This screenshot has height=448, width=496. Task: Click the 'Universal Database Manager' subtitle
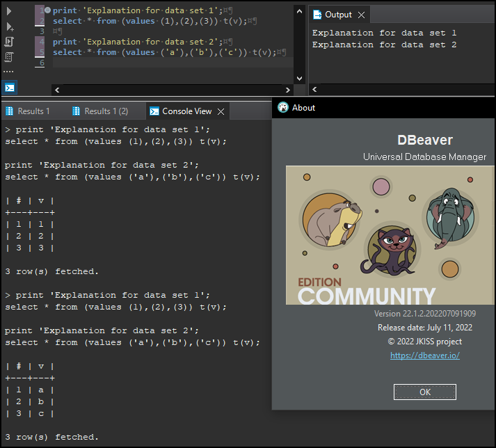coord(424,157)
